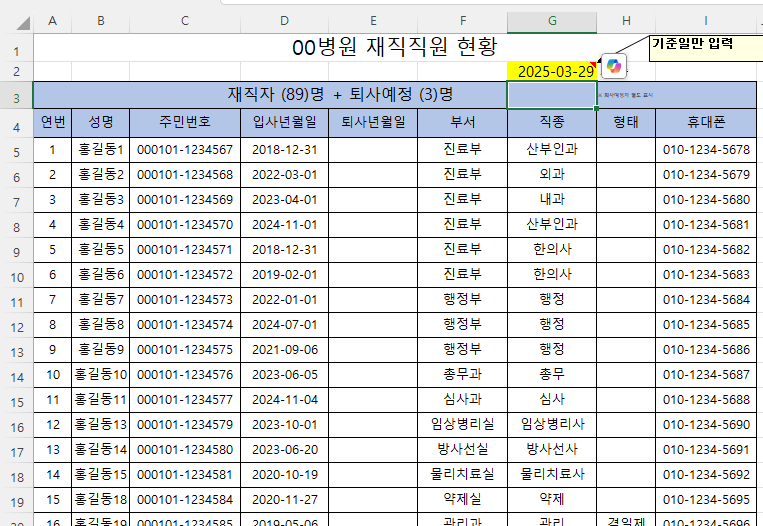Click the '휴대폰' header cell
The width and height of the screenshot is (763, 526).
(706, 123)
